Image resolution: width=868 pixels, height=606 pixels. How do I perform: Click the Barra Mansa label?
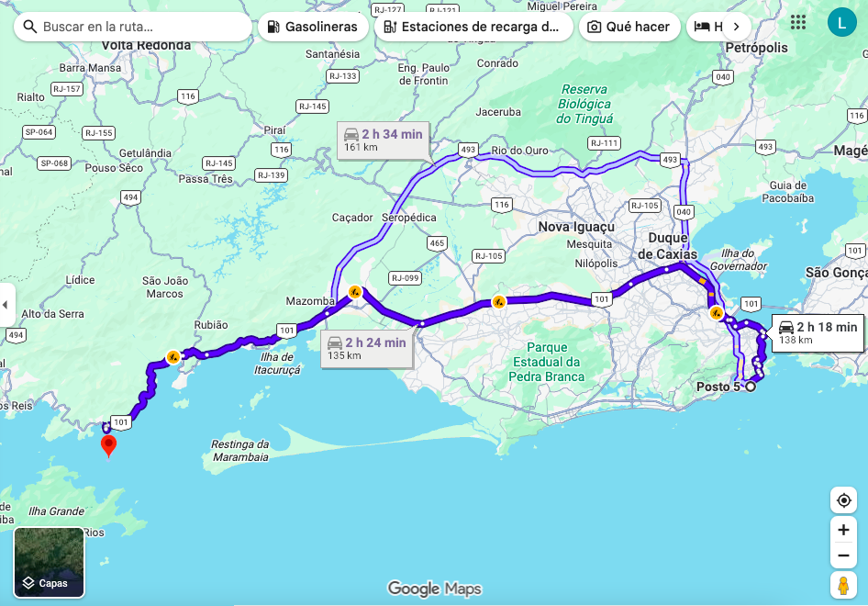[x=90, y=68]
